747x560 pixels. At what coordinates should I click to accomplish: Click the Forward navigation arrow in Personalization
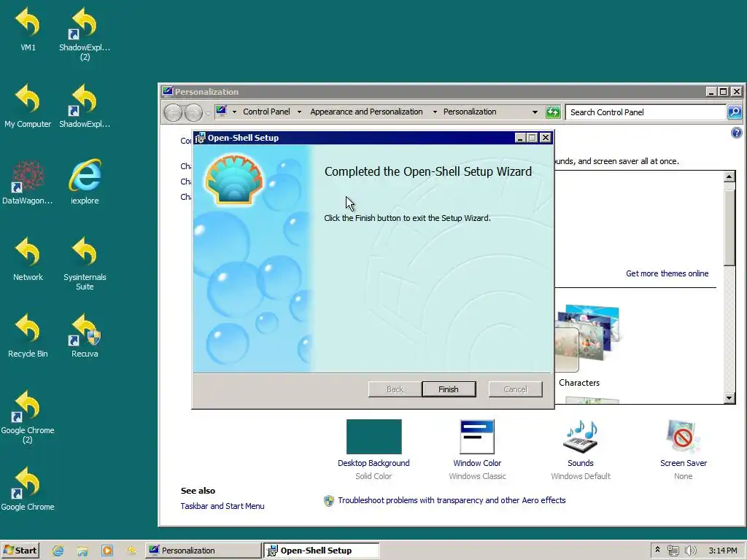(x=193, y=113)
